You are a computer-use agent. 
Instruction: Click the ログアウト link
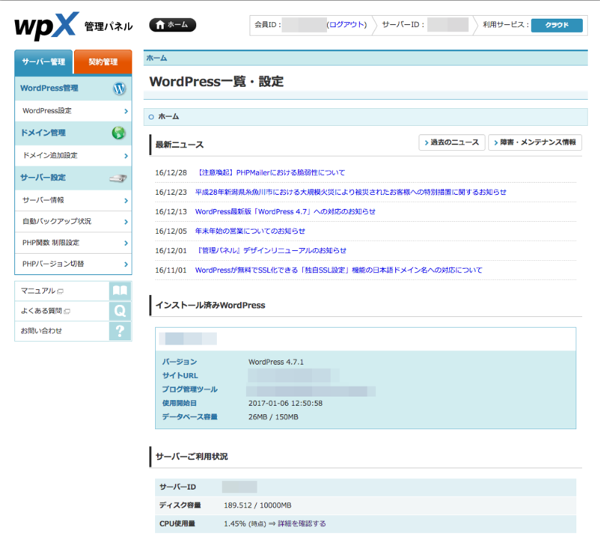(346, 25)
